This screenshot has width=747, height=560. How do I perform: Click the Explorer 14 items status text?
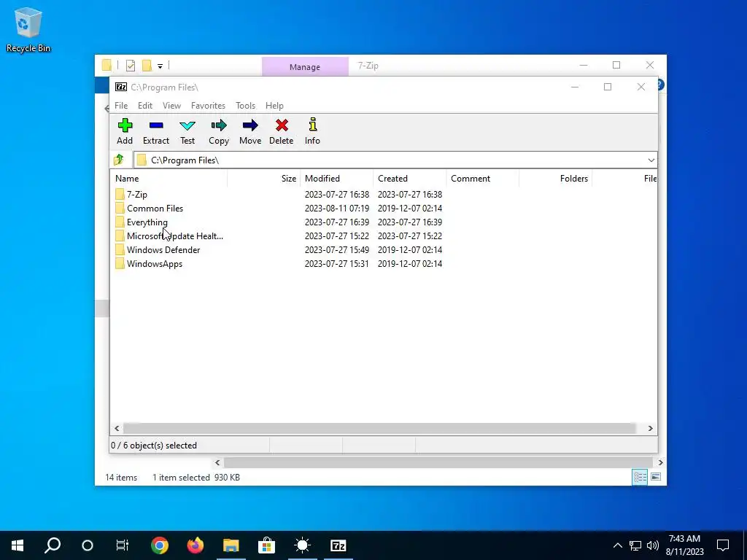click(x=121, y=477)
